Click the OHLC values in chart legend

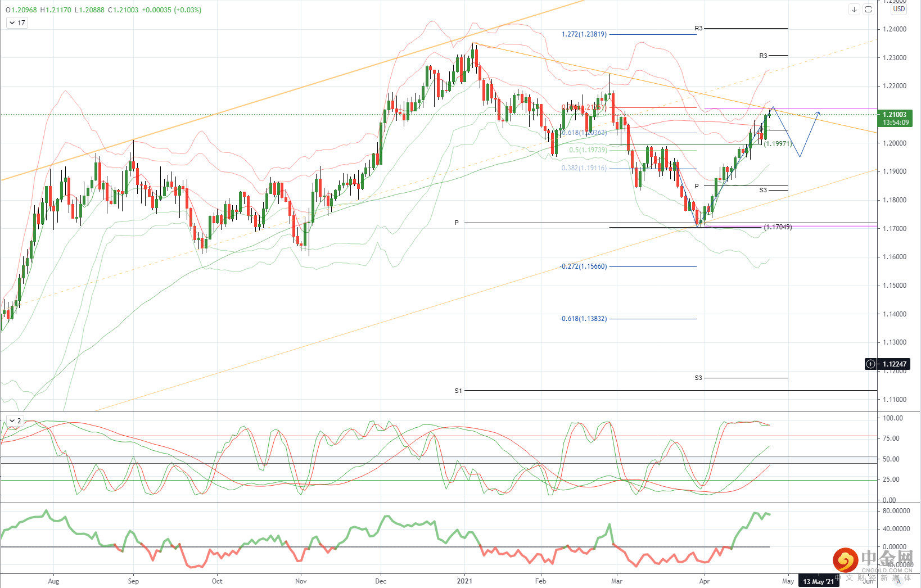(x=103, y=10)
